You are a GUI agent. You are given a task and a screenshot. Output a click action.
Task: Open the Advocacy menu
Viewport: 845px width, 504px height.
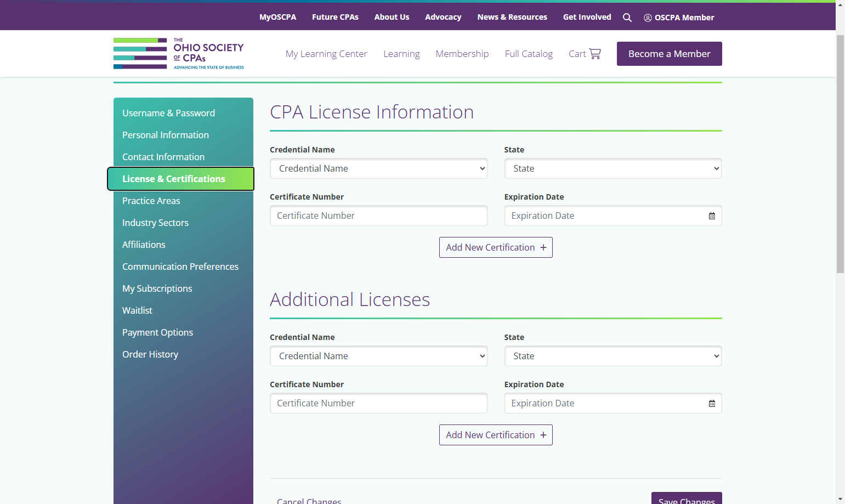(443, 17)
